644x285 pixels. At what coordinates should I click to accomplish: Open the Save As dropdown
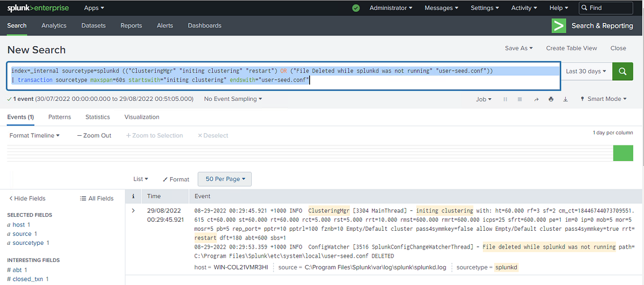519,48
